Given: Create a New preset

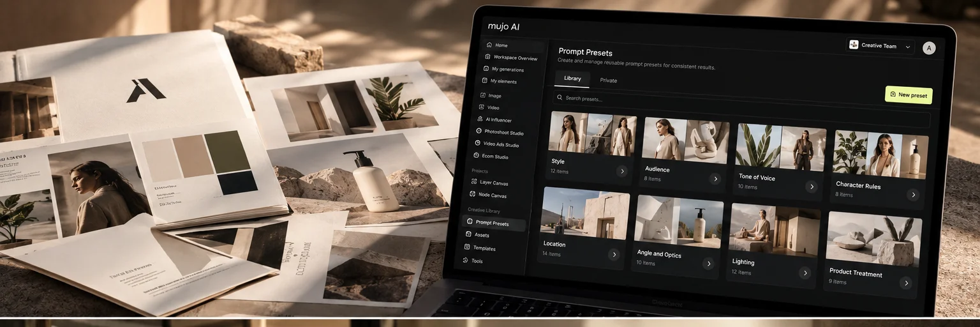Looking at the screenshot, I should (x=909, y=95).
